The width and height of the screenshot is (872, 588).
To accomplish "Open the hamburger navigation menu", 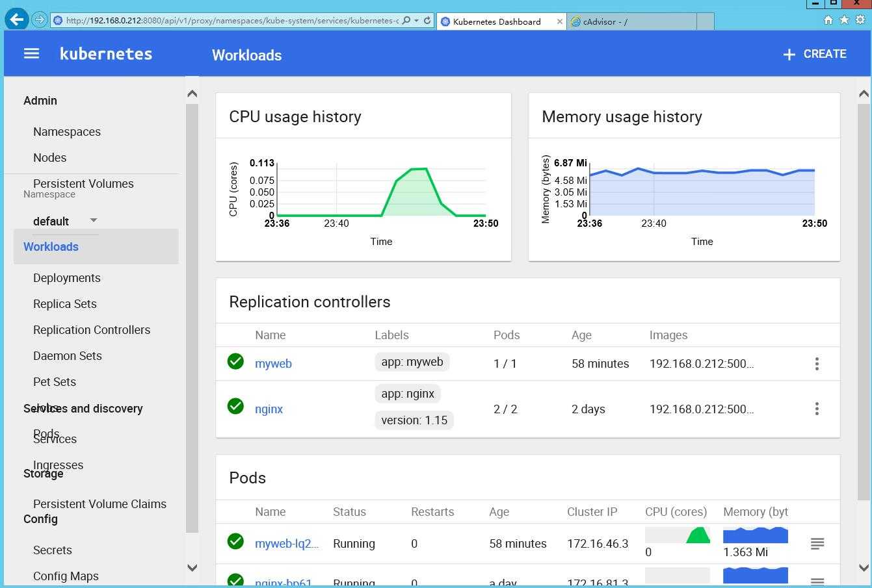I will coord(31,54).
